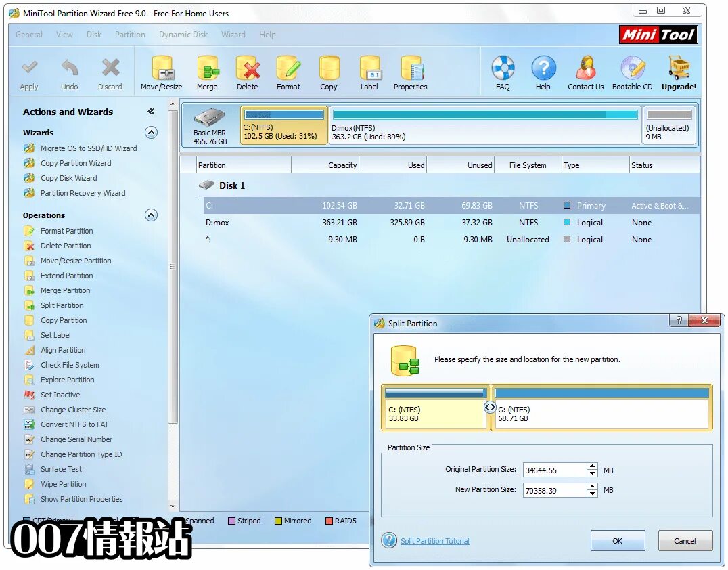
Task: Open the Disk menu
Action: tap(94, 35)
